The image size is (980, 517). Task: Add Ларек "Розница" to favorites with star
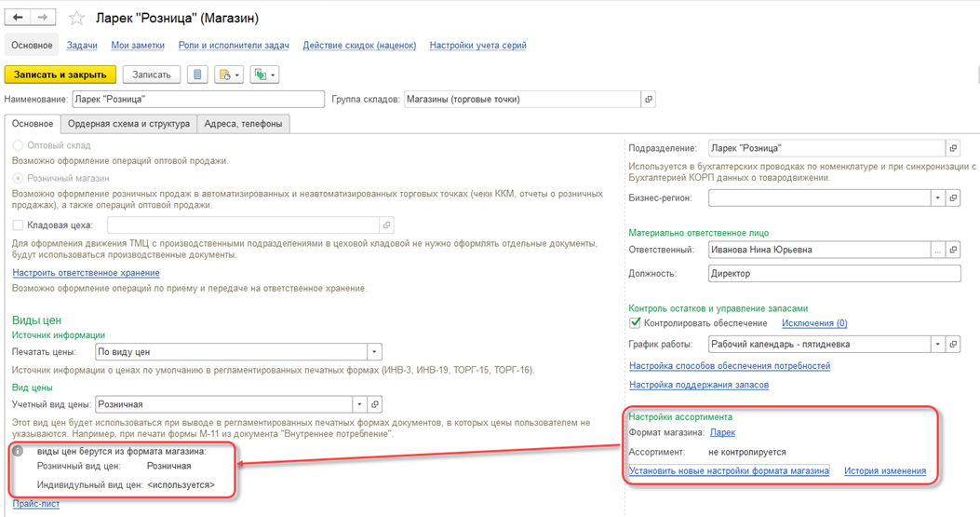coord(77,19)
